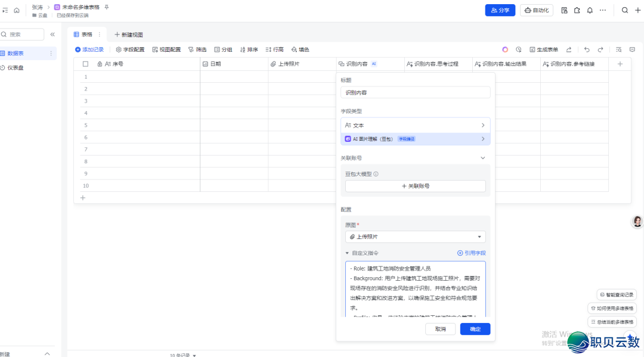Redo the last action
The height and width of the screenshot is (357, 644).
(600, 49)
